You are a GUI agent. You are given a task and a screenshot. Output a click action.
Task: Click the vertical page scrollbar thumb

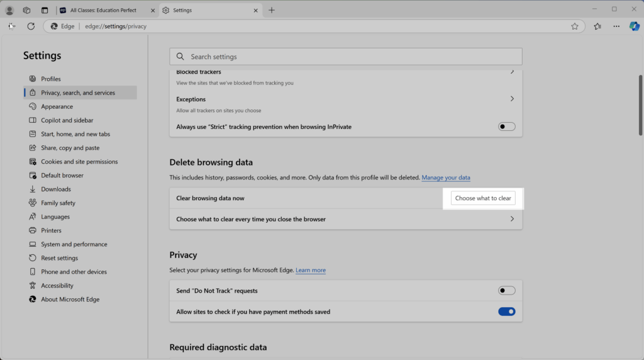tap(640, 105)
